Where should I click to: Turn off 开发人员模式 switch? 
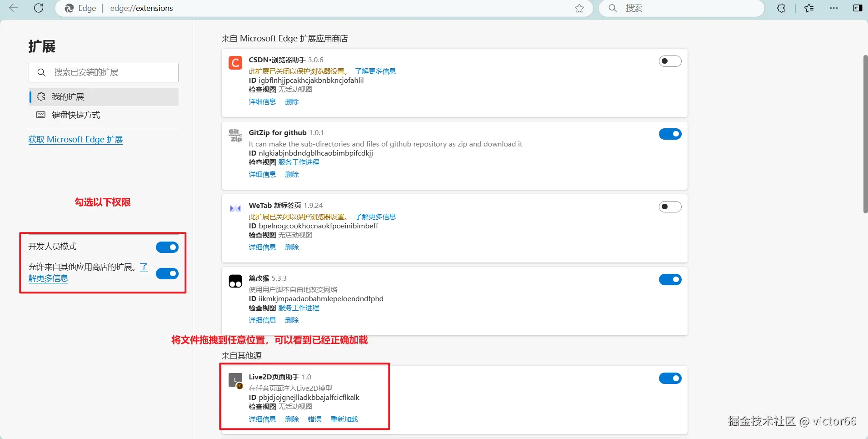tap(167, 247)
